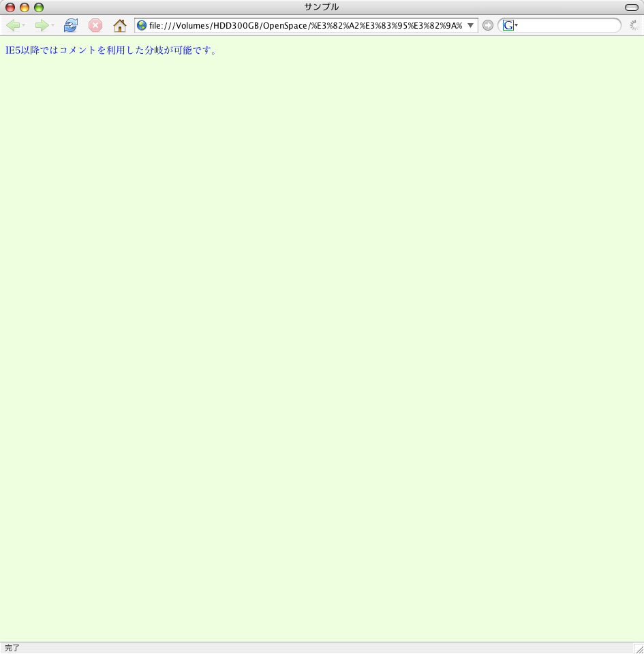Minimize the window with the yellow button

[x=25, y=7]
